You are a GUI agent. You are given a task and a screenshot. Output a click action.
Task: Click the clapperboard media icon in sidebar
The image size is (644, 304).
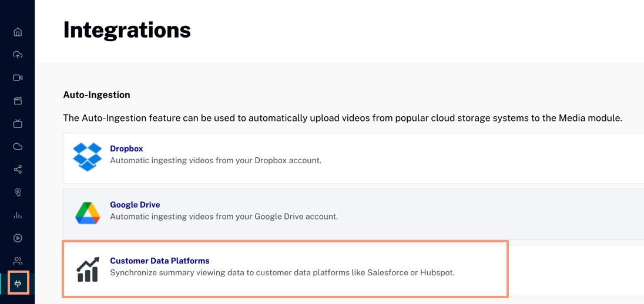point(18,101)
